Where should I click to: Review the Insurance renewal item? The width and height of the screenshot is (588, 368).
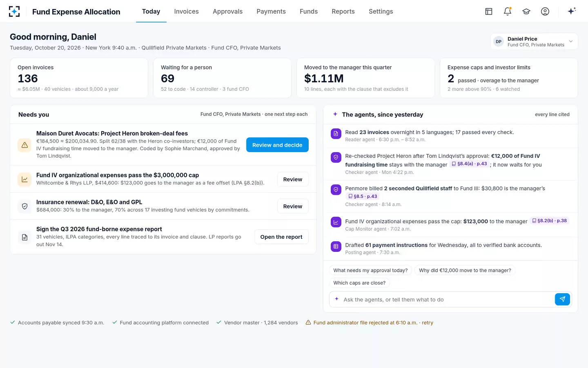(x=293, y=206)
